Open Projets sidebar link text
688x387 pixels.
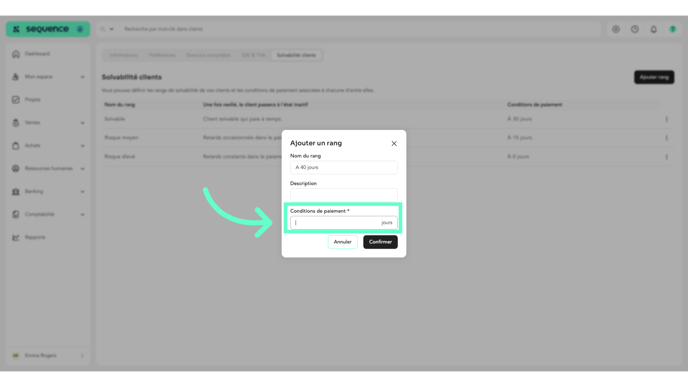pyautogui.click(x=32, y=100)
